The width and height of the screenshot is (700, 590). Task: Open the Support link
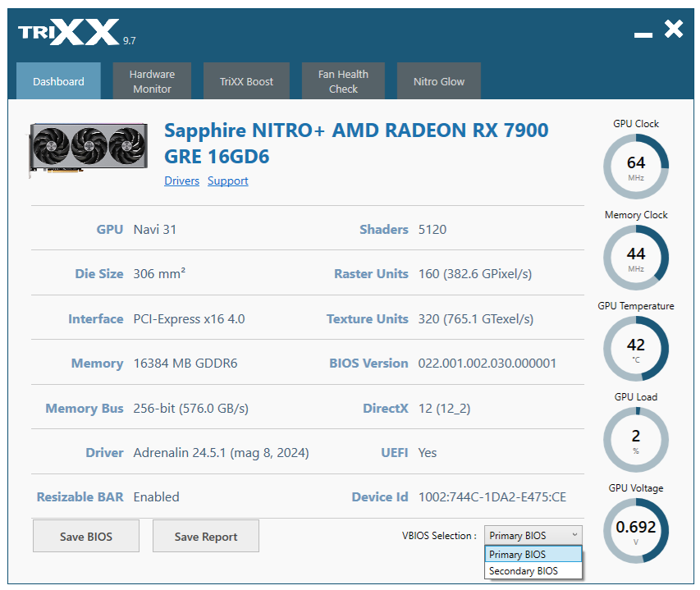pos(227,181)
